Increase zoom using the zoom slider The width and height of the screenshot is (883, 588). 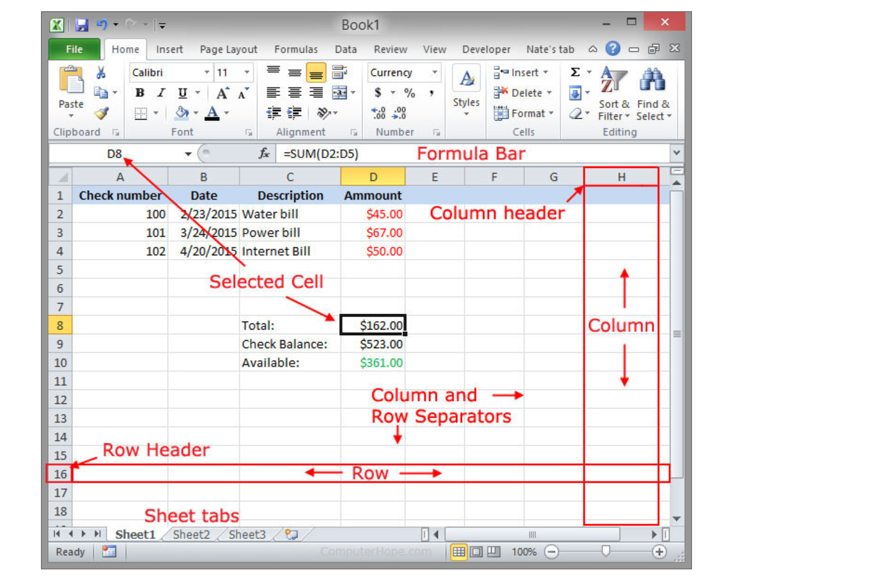click(658, 551)
